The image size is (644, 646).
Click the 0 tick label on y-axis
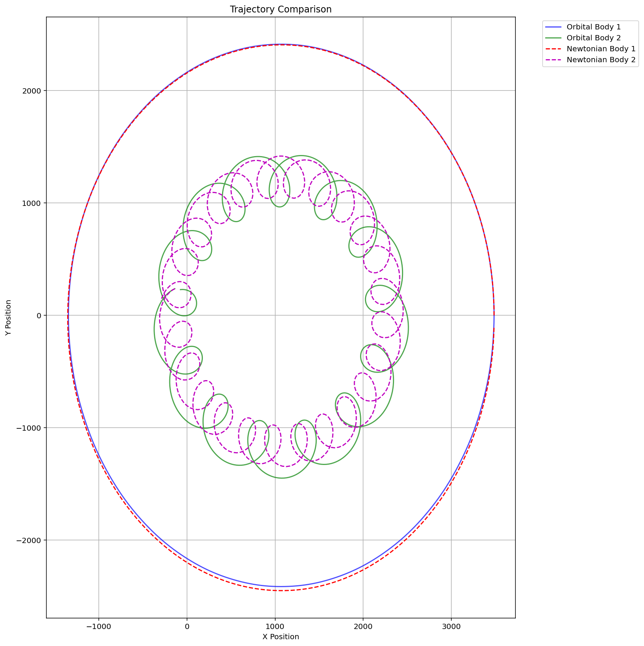pyautogui.click(x=39, y=316)
